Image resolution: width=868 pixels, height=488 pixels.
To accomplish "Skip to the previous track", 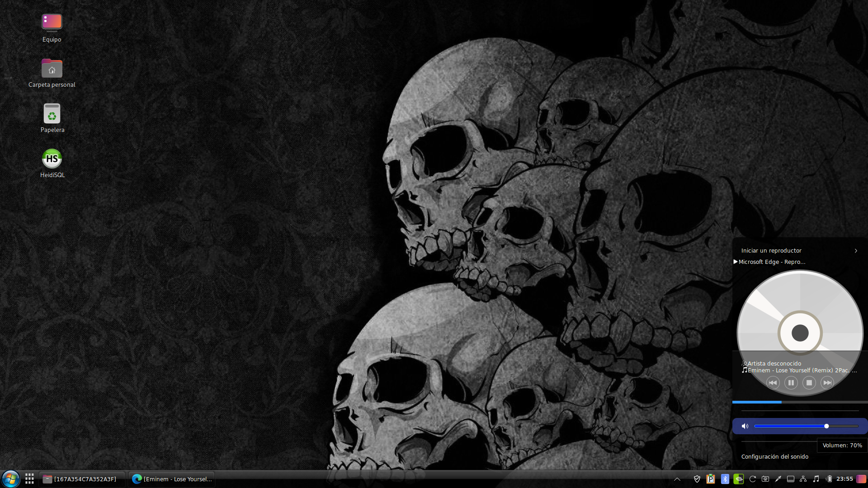I will 773,383.
